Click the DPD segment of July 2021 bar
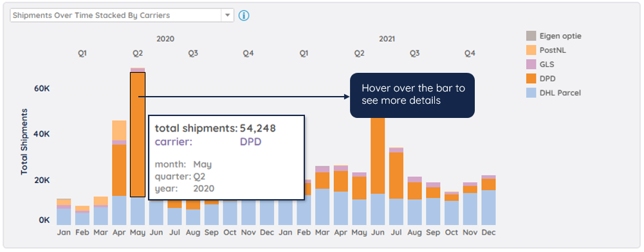The width and height of the screenshot is (644, 252). [x=396, y=175]
